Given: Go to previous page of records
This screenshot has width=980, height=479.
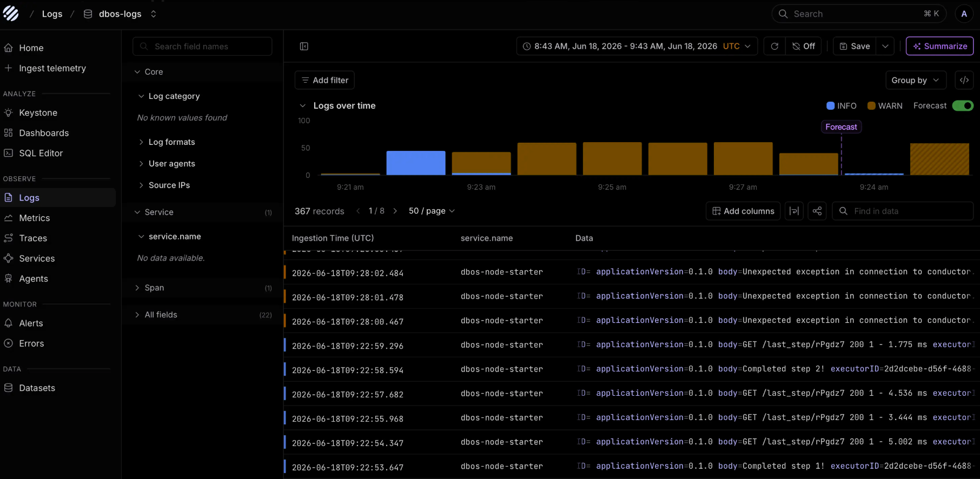Looking at the screenshot, I should click(x=358, y=211).
